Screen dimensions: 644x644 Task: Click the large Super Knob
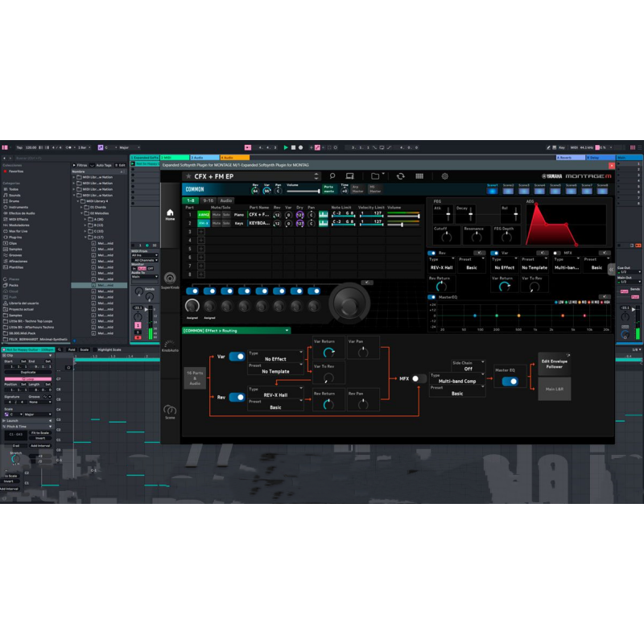[x=349, y=304]
